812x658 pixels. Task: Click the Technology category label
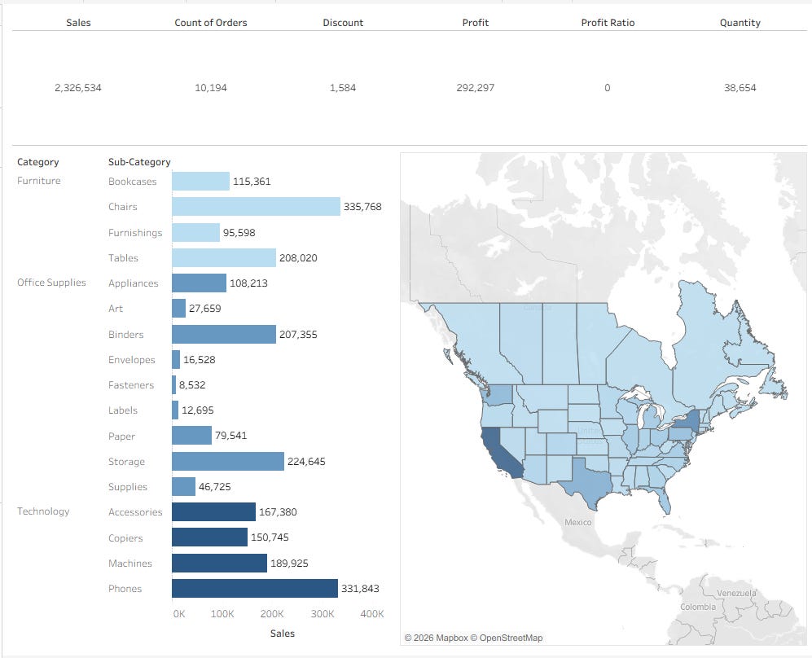[43, 511]
